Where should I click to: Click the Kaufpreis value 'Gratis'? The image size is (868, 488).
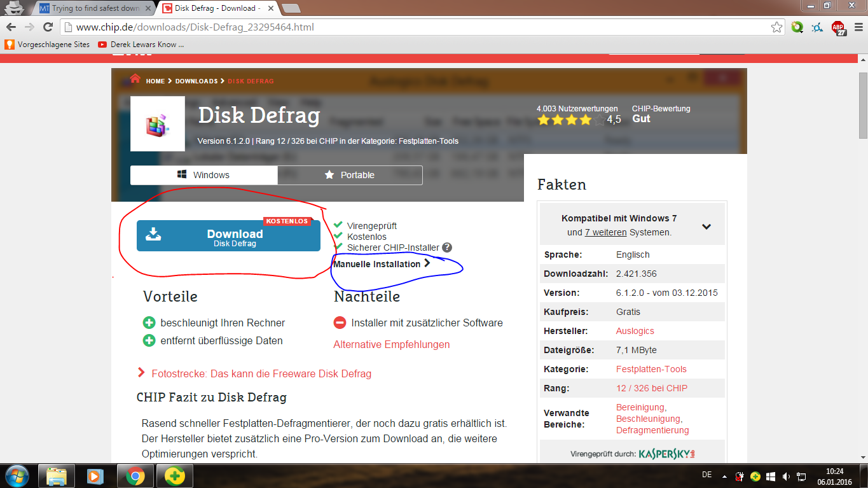(x=628, y=312)
